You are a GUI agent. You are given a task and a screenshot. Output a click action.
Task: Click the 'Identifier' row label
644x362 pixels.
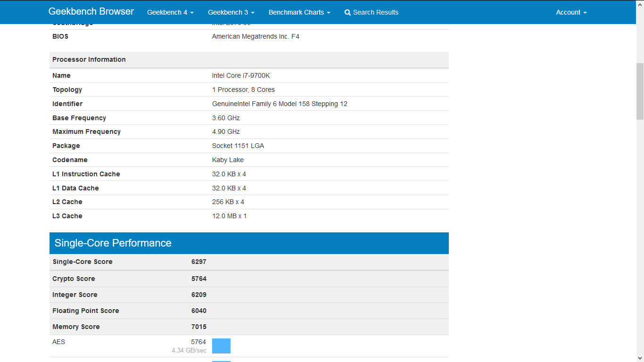point(67,104)
